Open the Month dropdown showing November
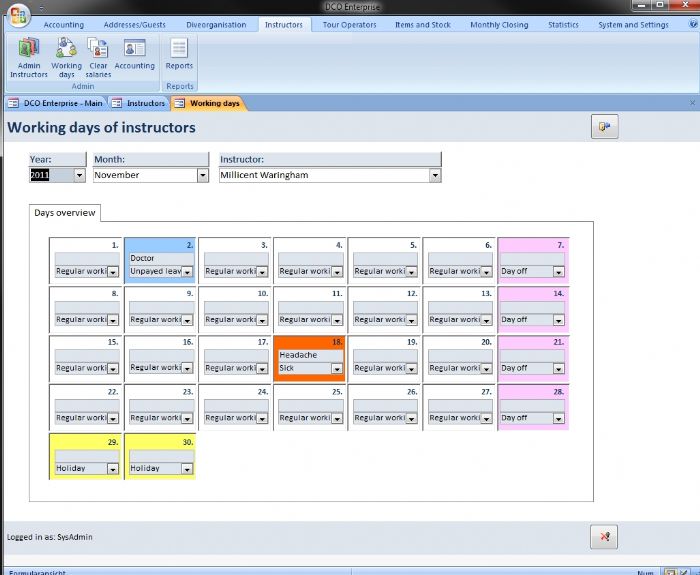 pyautogui.click(x=202, y=175)
